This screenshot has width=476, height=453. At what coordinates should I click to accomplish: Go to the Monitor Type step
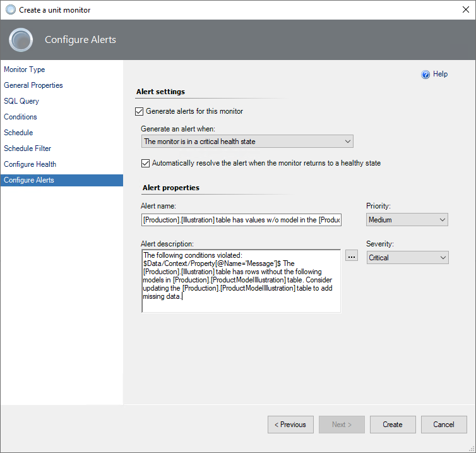click(24, 69)
